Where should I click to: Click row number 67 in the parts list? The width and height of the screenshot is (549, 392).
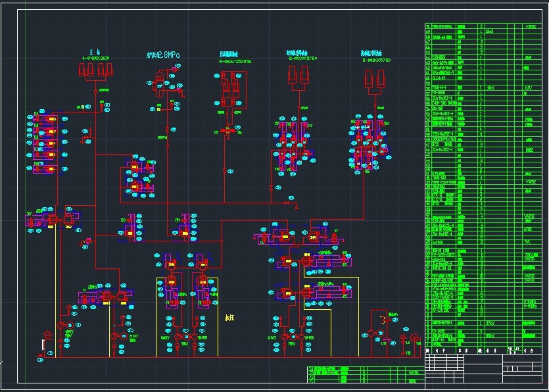click(427, 41)
